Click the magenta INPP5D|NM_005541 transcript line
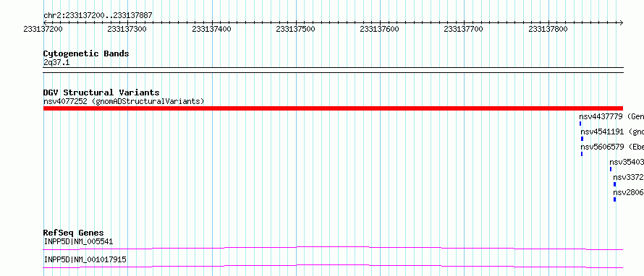The image size is (644, 276). 333,248
